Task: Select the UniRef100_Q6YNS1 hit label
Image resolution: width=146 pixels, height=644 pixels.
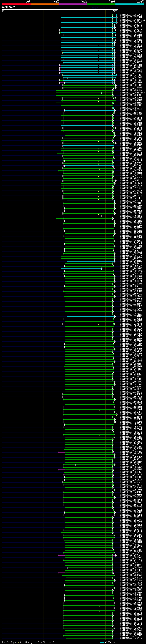Action: pos(131,527)
